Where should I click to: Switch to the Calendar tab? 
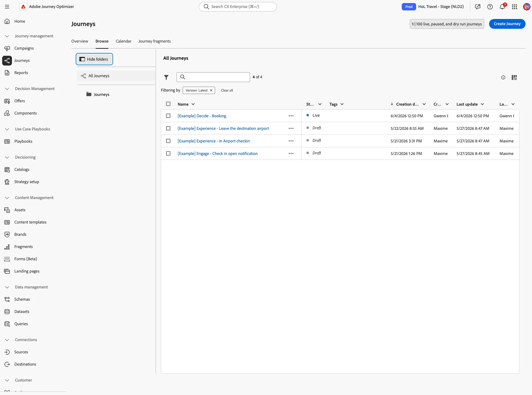[123, 41]
